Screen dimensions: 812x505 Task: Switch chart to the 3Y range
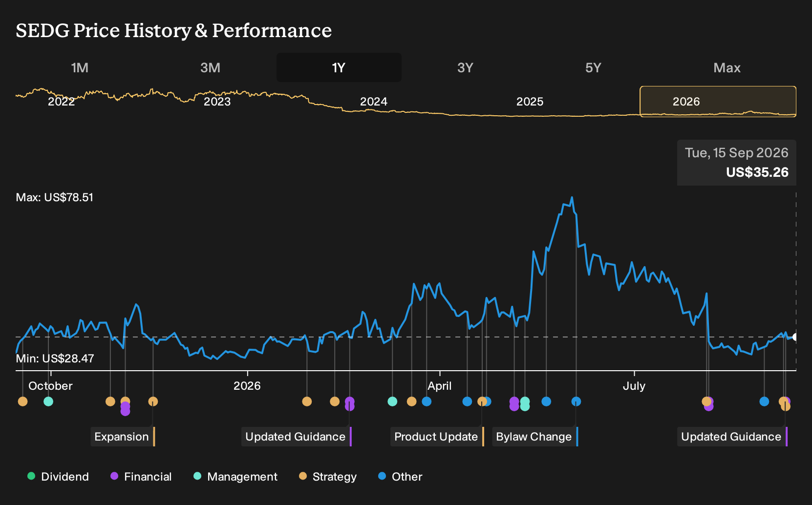click(x=465, y=67)
